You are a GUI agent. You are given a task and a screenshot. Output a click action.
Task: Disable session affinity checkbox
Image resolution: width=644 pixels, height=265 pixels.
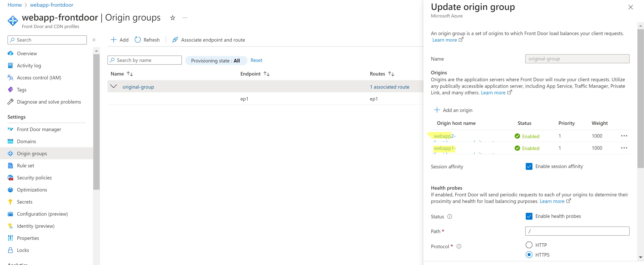529,166
